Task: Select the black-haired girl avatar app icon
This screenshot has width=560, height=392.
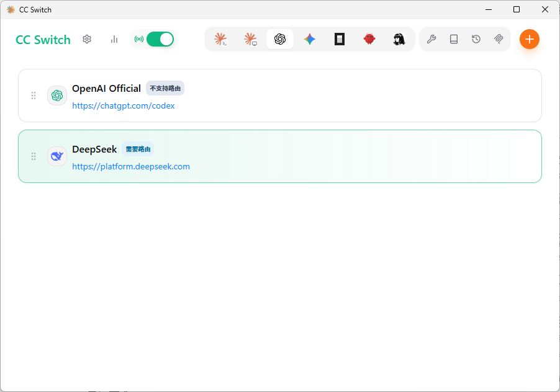Action: [399, 39]
